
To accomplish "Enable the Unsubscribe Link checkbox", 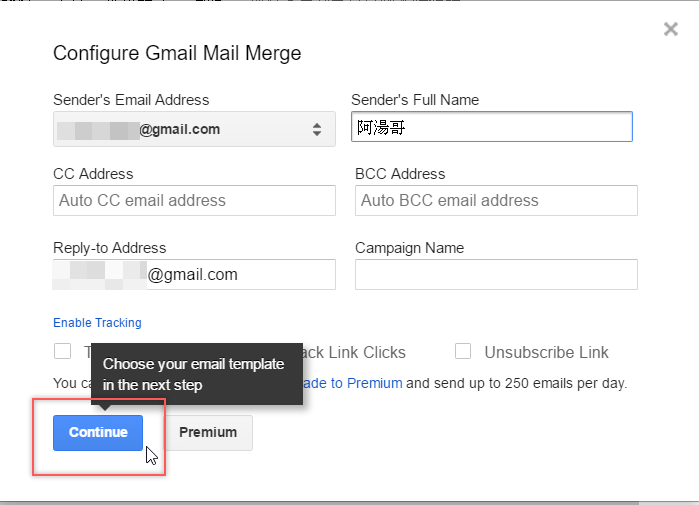I will click(463, 351).
